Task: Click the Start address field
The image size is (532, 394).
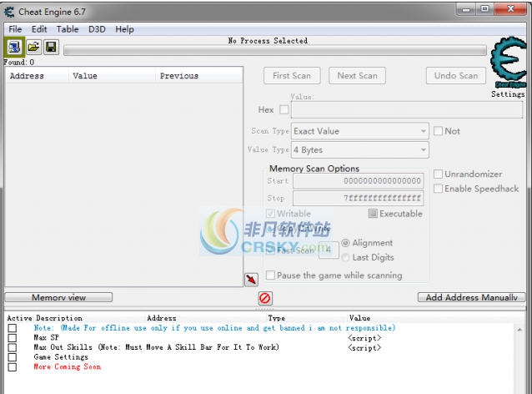Action: pos(359,180)
